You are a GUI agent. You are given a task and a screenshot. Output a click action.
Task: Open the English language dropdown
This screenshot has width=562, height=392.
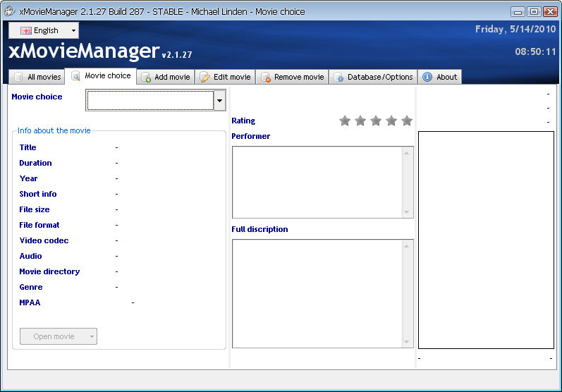[x=44, y=30]
